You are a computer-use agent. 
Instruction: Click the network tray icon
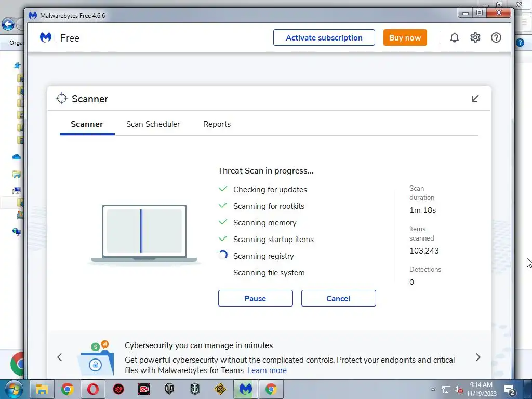pos(446,390)
